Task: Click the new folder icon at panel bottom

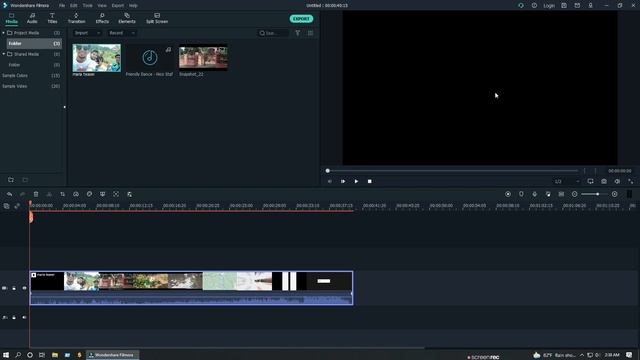Action: [11, 180]
